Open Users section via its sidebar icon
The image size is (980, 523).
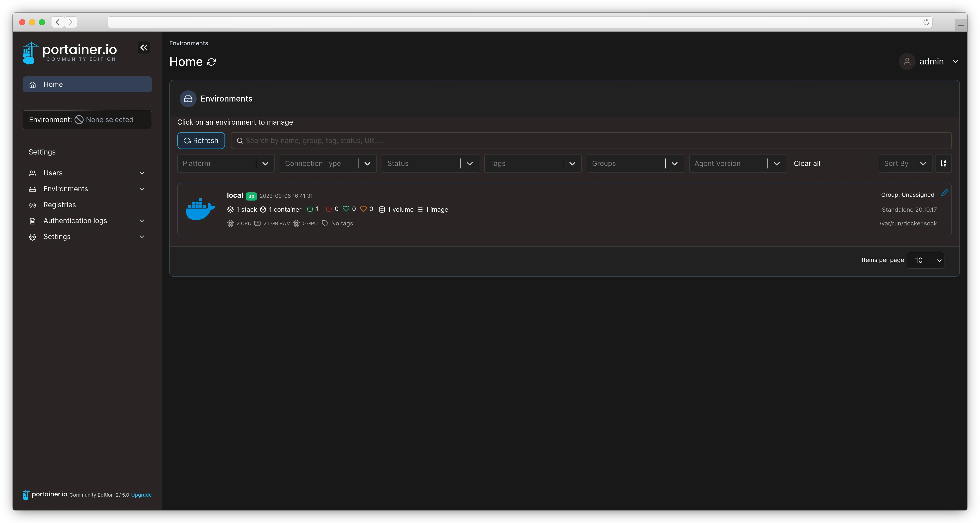tap(33, 173)
